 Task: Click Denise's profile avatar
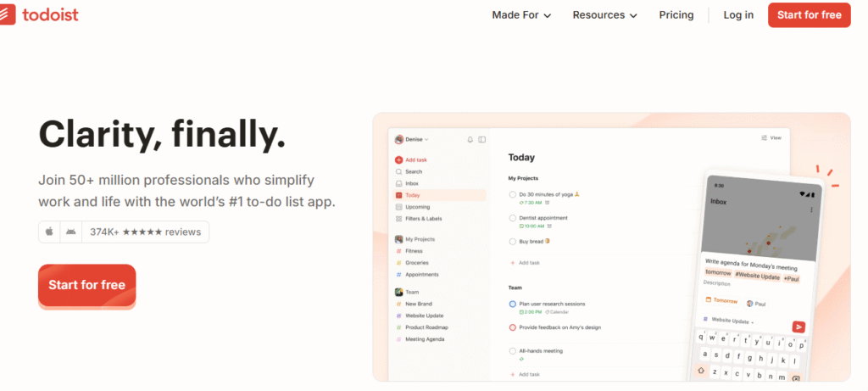[398, 140]
